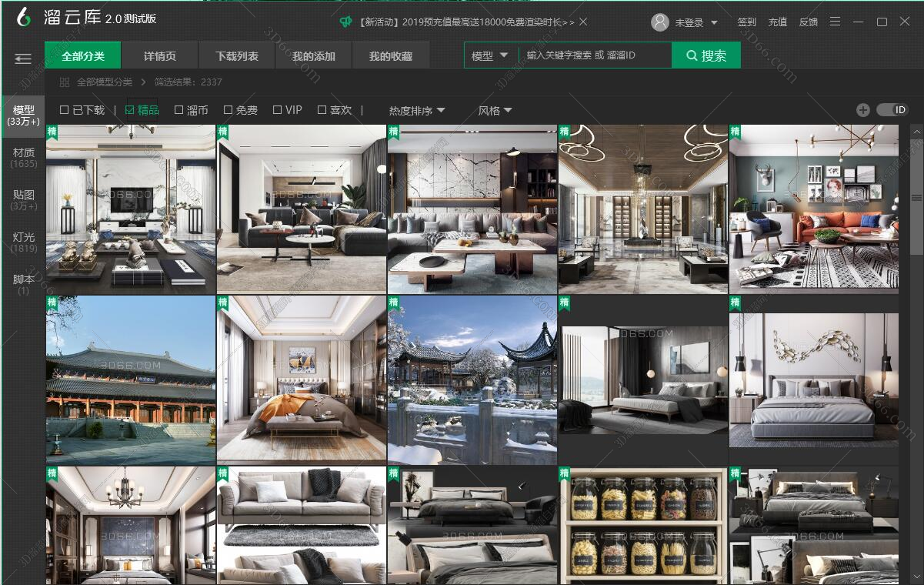Check the VIP filter checkbox
The image size is (924, 585).
(277, 110)
